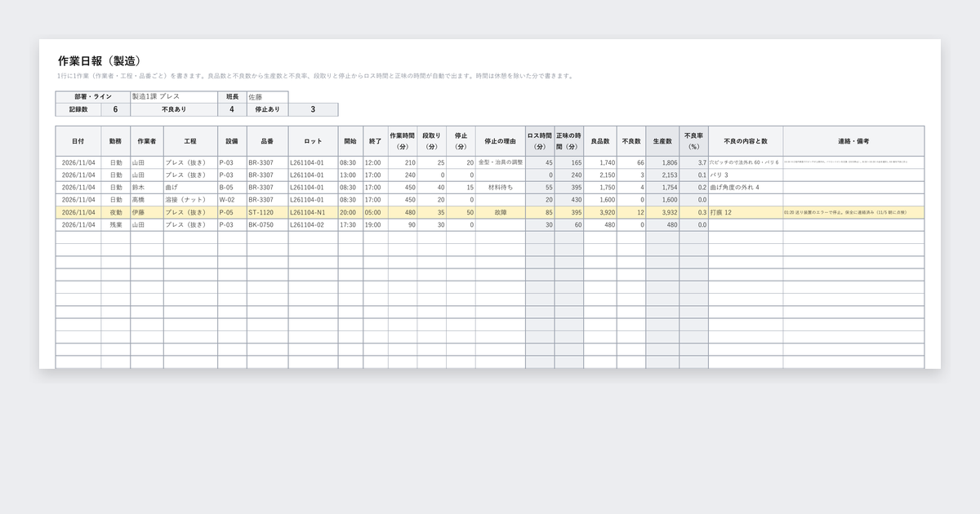This screenshot has height=514, width=980.
Task: Select defect note 打痕 12
Action: (x=746, y=212)
